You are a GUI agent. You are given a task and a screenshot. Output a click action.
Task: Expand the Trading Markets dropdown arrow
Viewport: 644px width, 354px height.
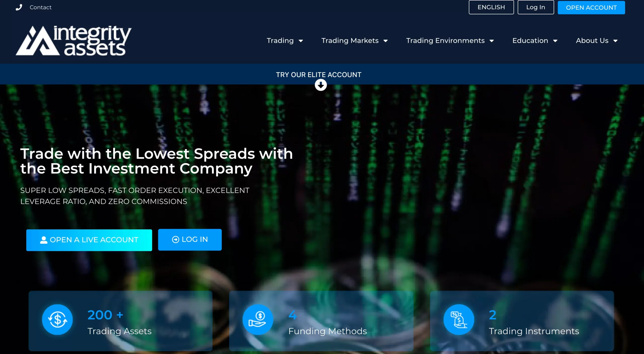coord(385,41)
